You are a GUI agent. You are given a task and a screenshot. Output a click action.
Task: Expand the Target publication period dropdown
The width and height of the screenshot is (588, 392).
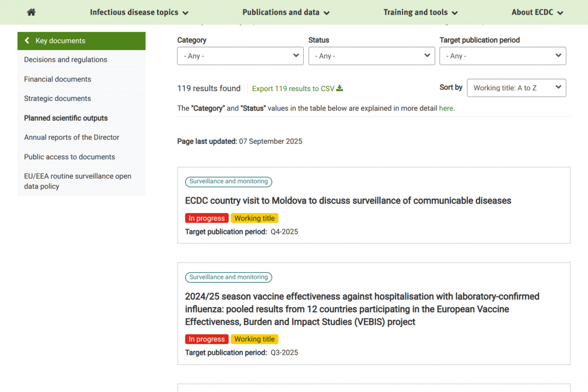point(503,56)
